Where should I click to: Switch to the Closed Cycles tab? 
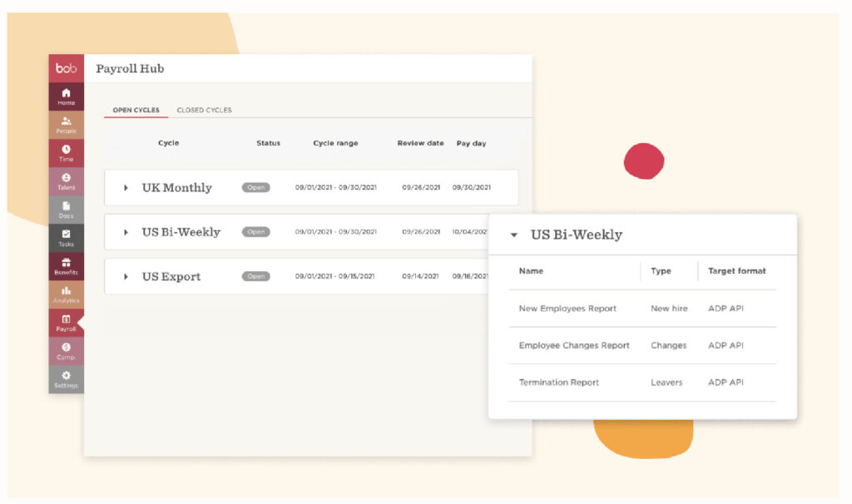coord(204,110)
